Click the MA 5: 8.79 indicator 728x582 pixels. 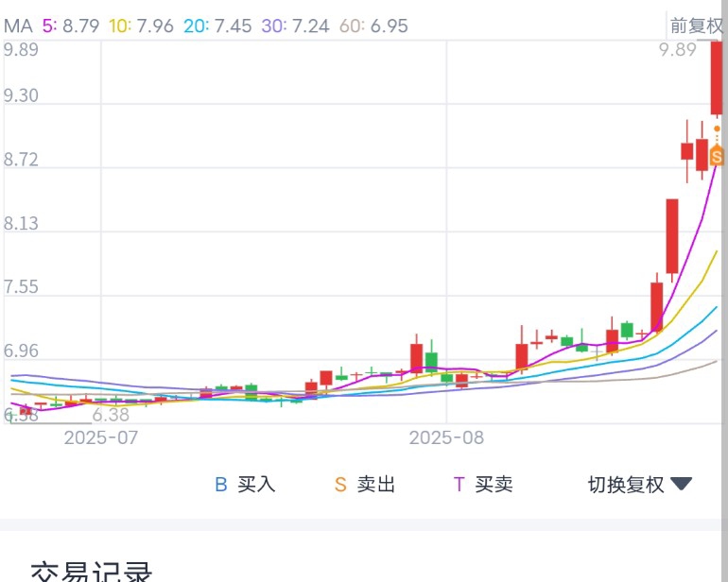(71, 26)
